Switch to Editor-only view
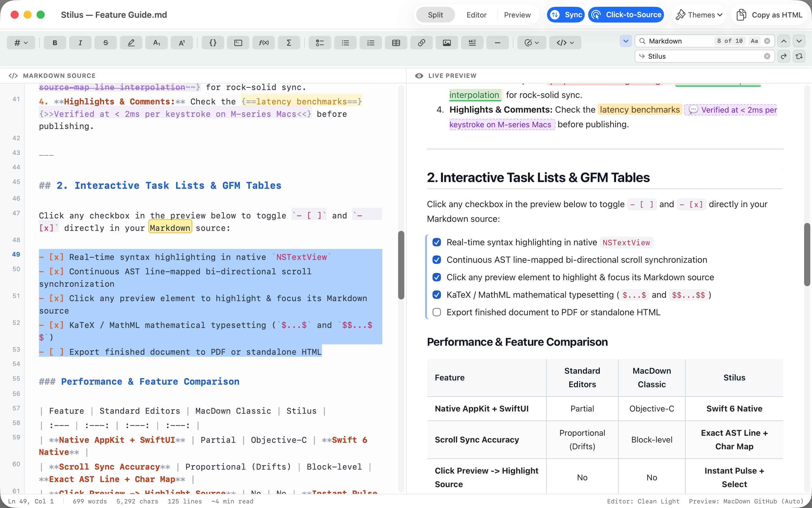Screen dimensions: 812x508 pos(476,15)
